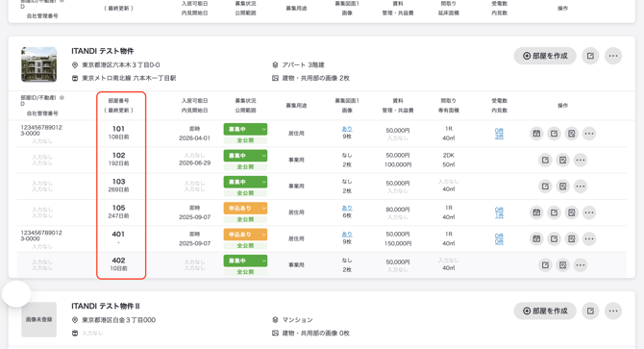The height and width of the screenshot is (349, 644).
Task: Click the 1件 viewing count link for room 105
Action: 499,215
